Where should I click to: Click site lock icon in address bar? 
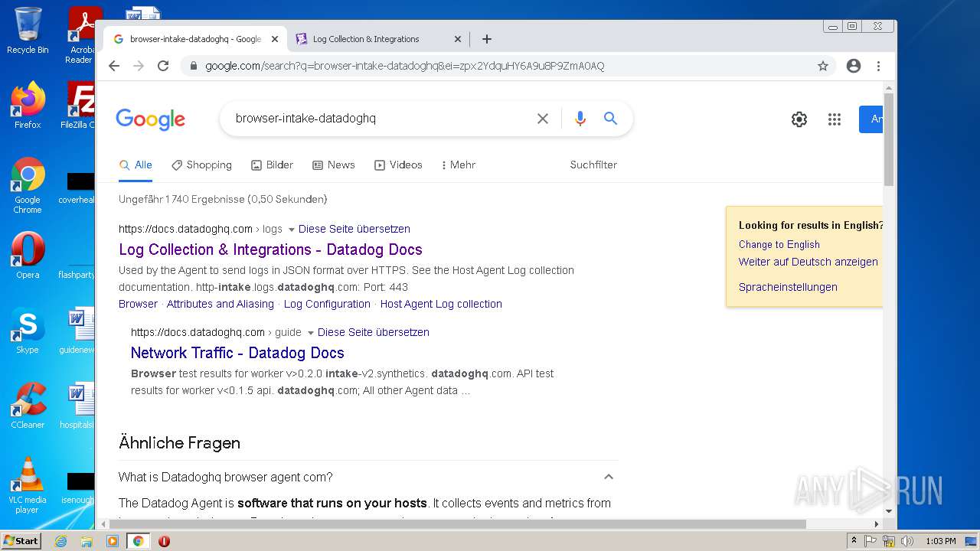pyautogui.click(x=193, y=66)
